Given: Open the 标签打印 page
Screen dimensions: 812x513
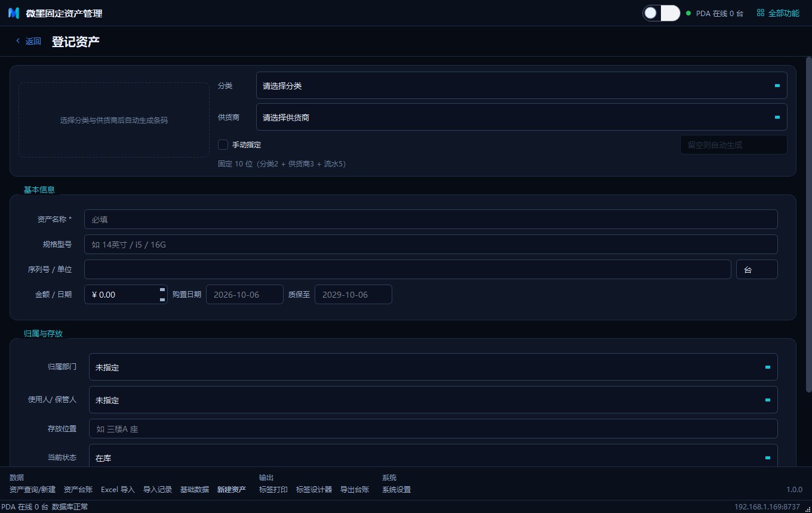Looking at the screenshot, I should (x=273, y=490).
